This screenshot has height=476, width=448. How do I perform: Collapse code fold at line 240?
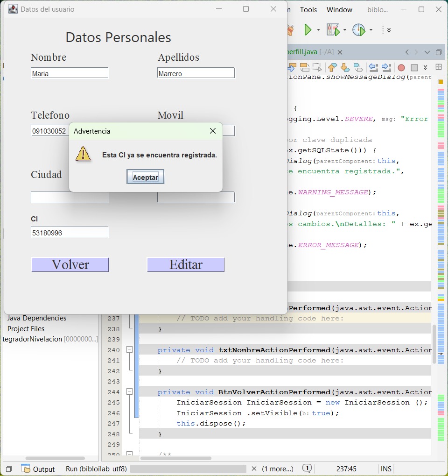130,350
